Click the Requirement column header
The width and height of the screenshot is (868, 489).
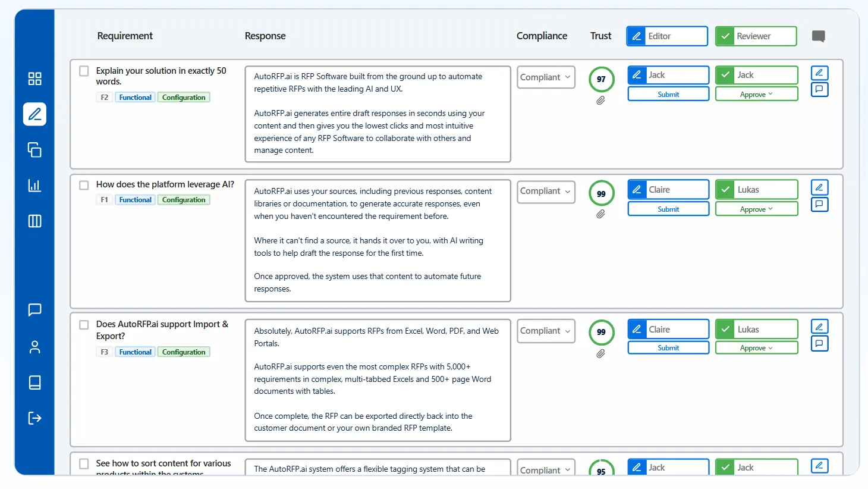[125, 36]
